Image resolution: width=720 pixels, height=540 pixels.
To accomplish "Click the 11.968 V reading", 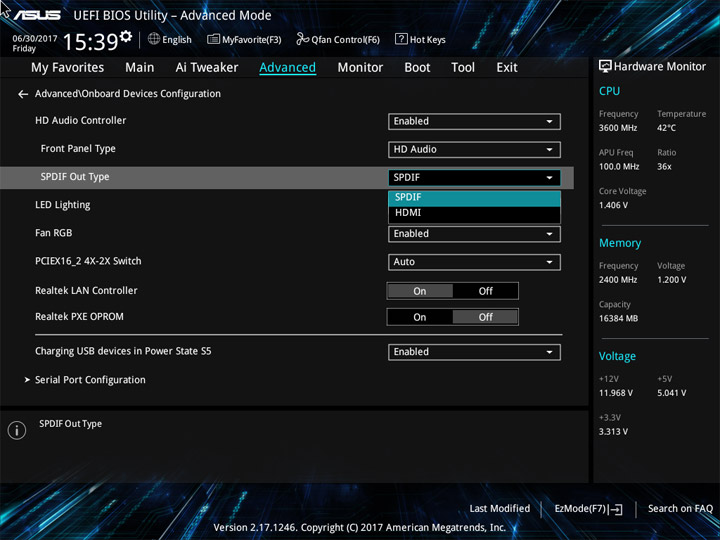I will pyautogui.click(x=615, y=393).
